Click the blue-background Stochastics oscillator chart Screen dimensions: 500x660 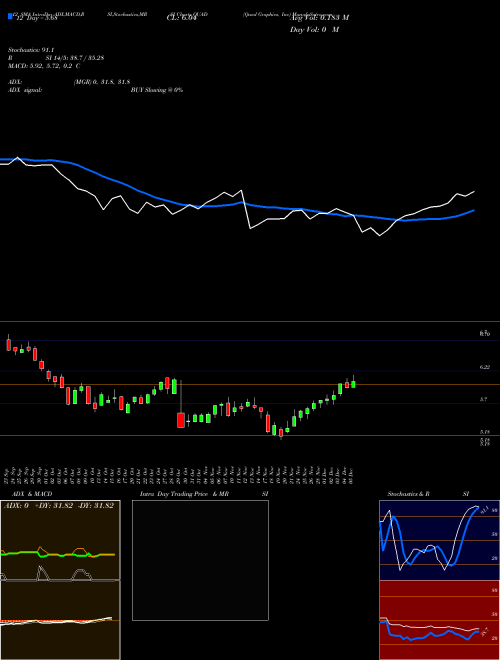point(439,540)
